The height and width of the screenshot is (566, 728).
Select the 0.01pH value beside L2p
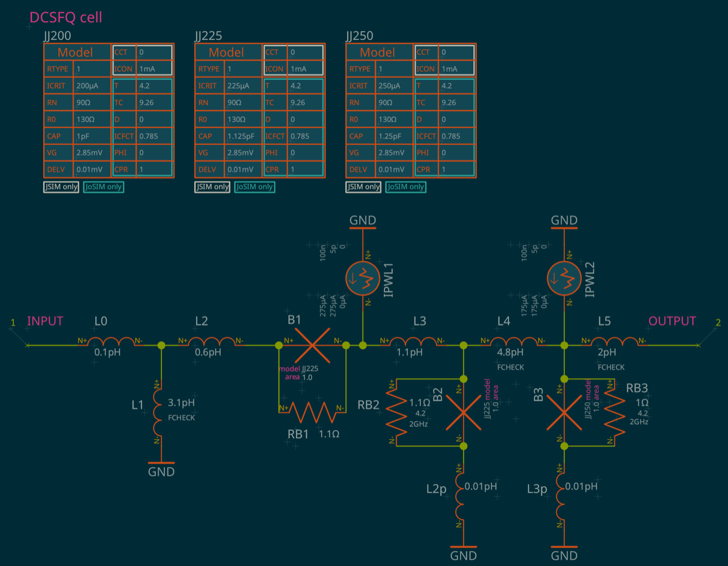tap(480, 487)
